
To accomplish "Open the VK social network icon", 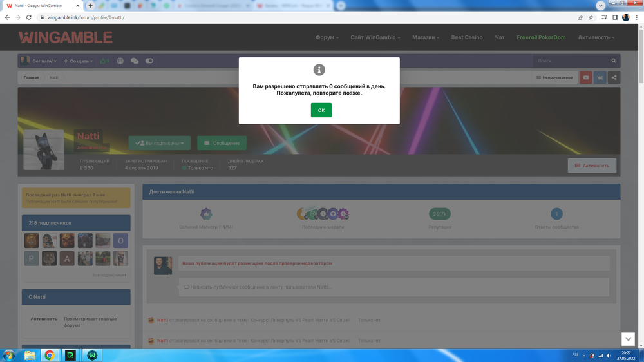I will click(x=600, y=78).
